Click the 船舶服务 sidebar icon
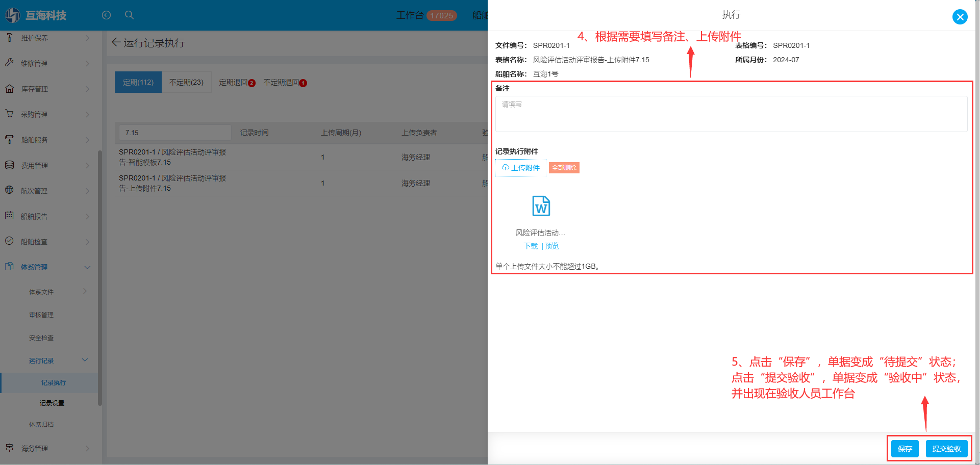The width and height of the screenshot is (980, 465). [x=9, y=140]
